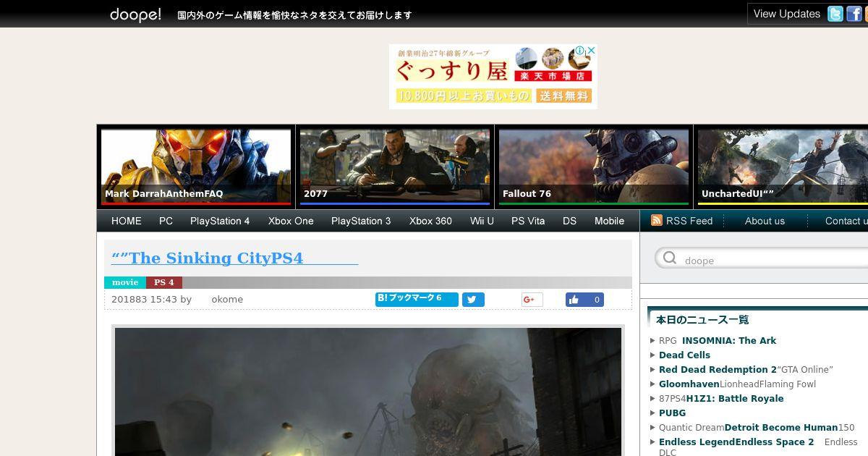Add a Hatena bookmark via B! button
868x456 pixels.
(x=417, y=299)
